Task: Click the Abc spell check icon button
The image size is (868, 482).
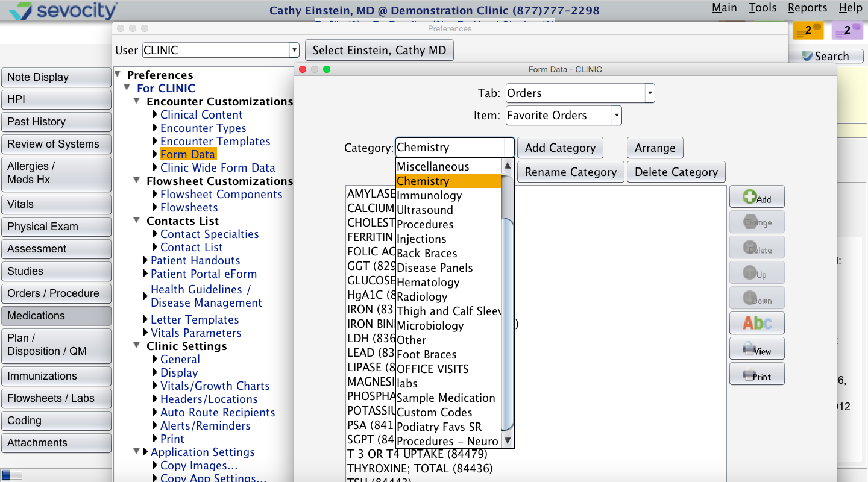Action: pos(757,323)
